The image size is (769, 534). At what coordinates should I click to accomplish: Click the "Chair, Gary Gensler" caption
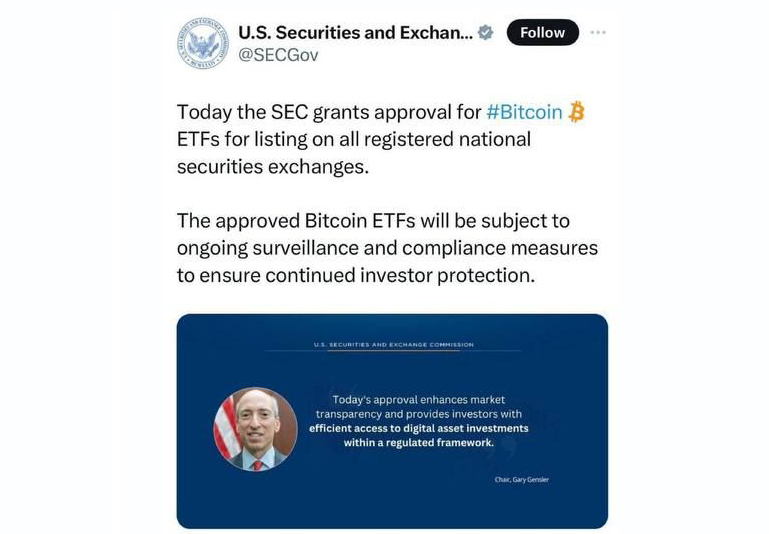point(521,480)
